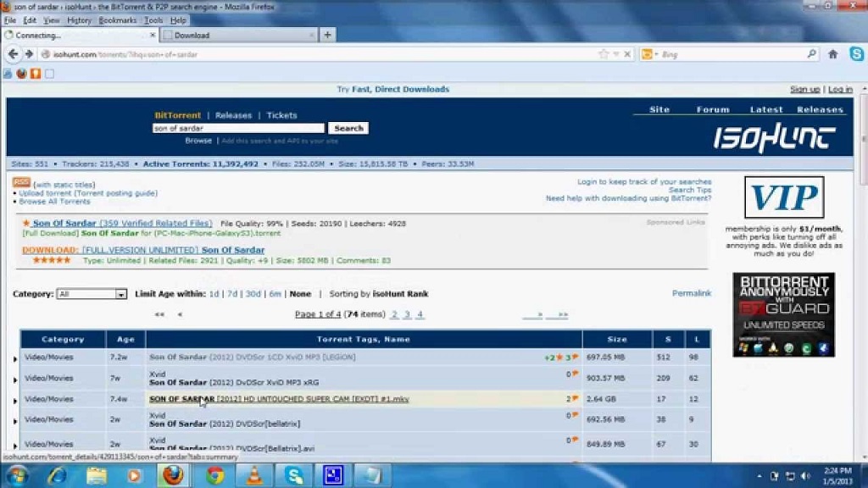Open the Forum link in header
868x488 pixels.
pos(713,109)
